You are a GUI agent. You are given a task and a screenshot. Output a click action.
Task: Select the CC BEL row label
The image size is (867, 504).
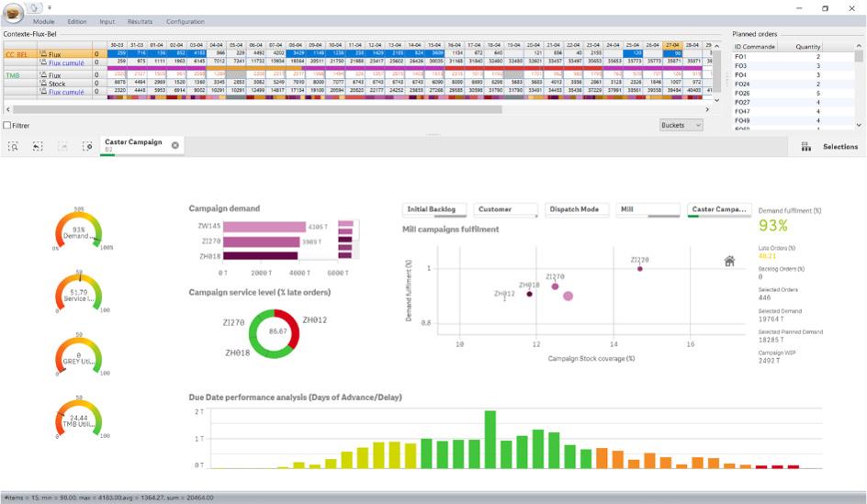17,55
